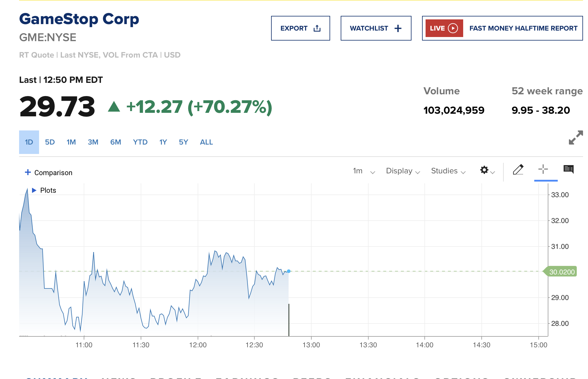Select the 1D time range
Viewport: 588px width, 379px height.
[29, 142]
